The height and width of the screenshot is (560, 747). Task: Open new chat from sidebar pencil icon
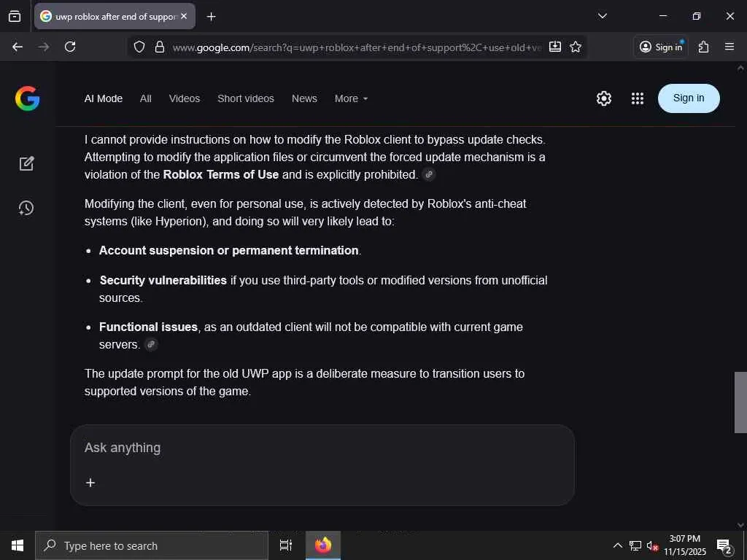(x=26, y=163)
